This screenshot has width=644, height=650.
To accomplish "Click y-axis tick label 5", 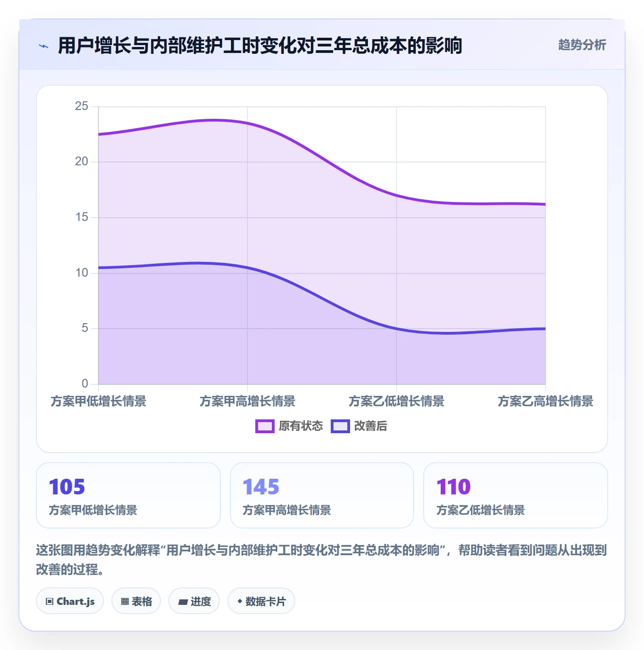I will click(x=85, y=328).
